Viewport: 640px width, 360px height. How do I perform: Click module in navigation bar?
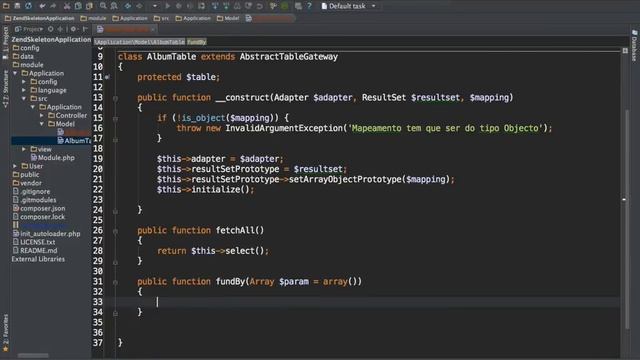pyautogui.click(x=93, y=18)
